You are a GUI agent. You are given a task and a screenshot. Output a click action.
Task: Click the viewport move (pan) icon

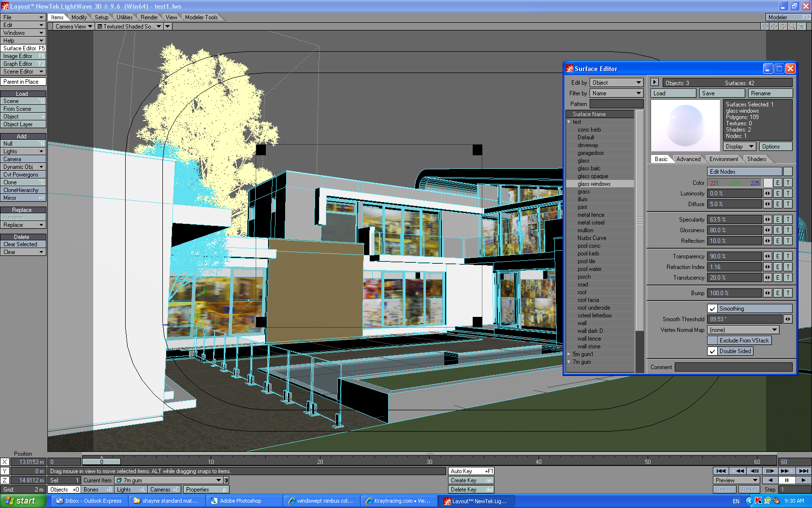coord(774,27)
